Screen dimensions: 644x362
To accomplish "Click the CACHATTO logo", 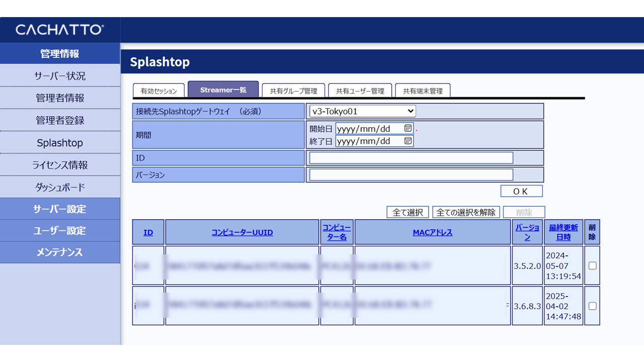I will point(59,30).
